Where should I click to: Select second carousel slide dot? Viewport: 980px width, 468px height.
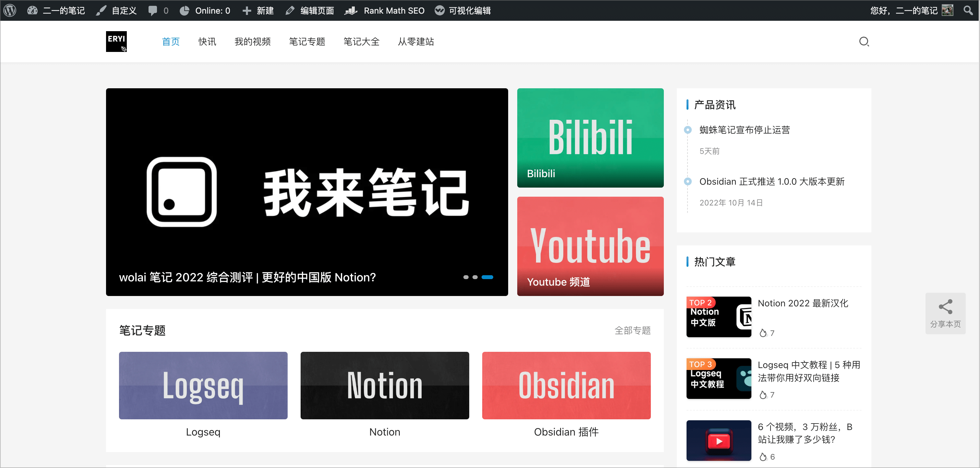click(475, 277)
